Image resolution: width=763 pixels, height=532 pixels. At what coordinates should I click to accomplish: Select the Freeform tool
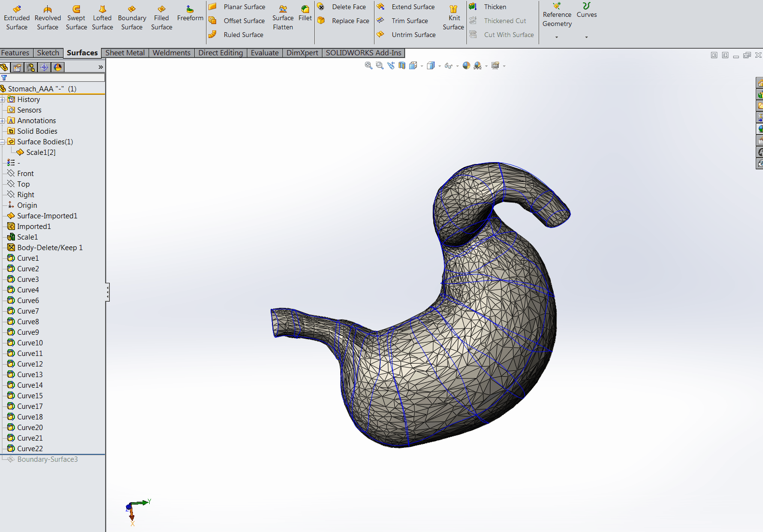point(190,14)
